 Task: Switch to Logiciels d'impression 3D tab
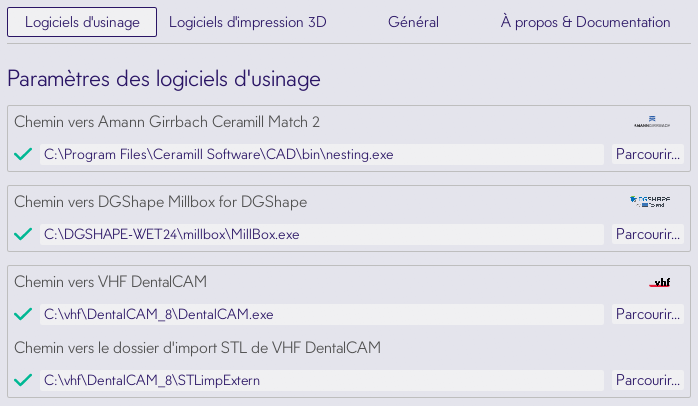248,22
